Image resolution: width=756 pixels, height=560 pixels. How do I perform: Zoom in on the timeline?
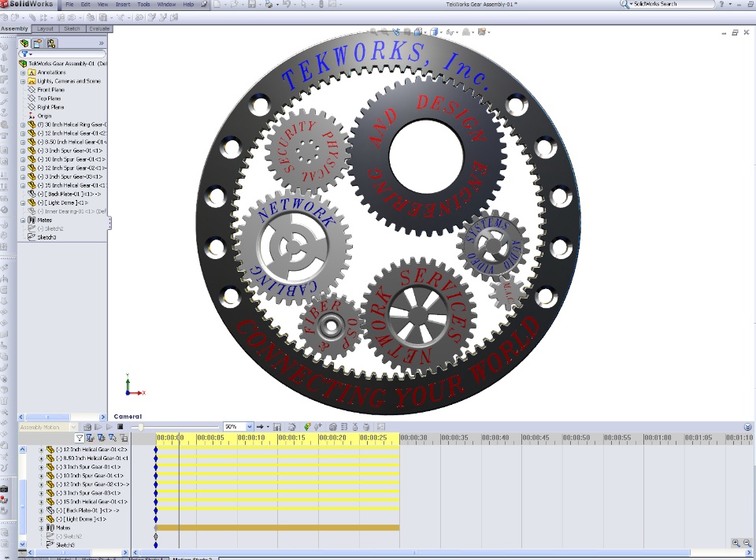736,543
